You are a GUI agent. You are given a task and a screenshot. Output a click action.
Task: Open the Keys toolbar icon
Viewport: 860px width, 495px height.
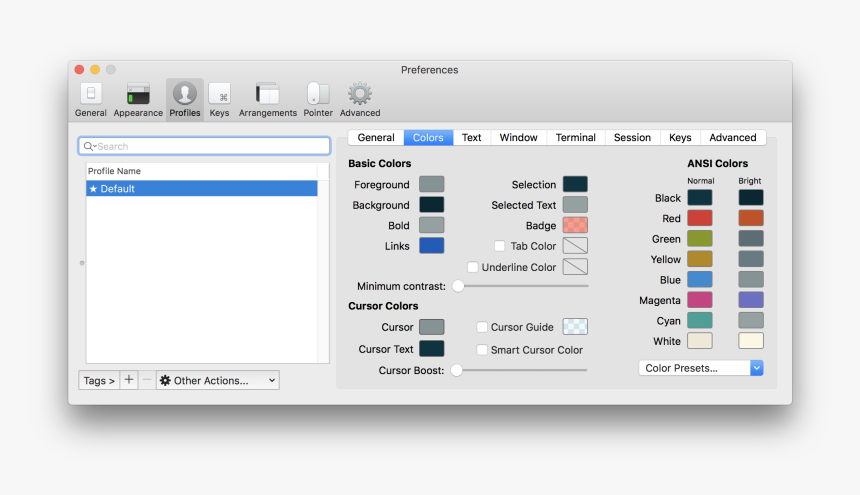pyautogui.click(x=219, y=100)
